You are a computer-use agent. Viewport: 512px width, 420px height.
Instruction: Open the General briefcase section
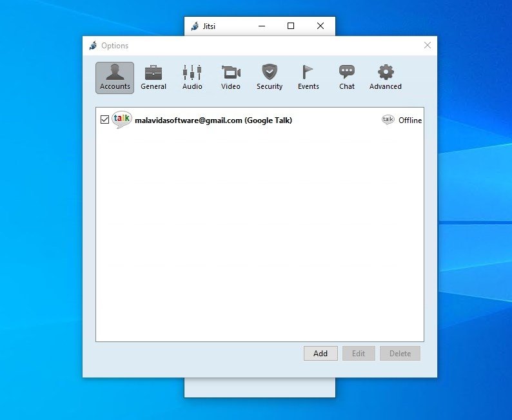click(x=153, y=78)
